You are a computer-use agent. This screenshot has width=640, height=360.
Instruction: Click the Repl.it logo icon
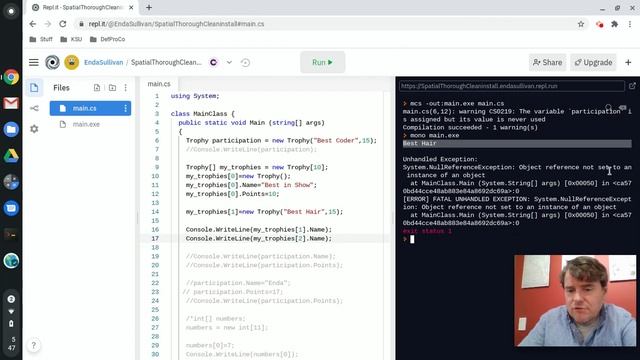point(52,62)
